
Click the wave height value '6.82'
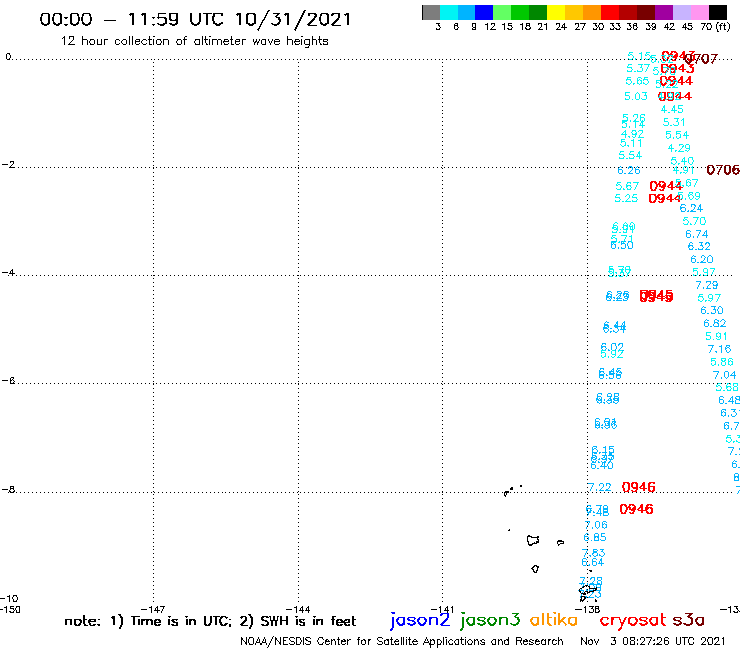click(x=715, y=323)
